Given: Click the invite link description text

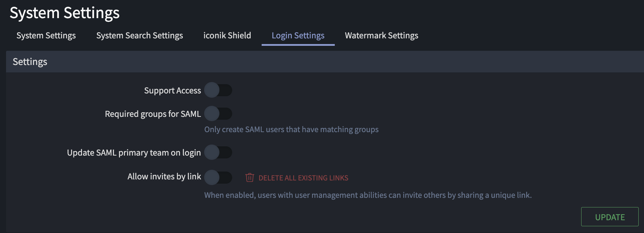Looking at the screenshot, I should [368, 195].
